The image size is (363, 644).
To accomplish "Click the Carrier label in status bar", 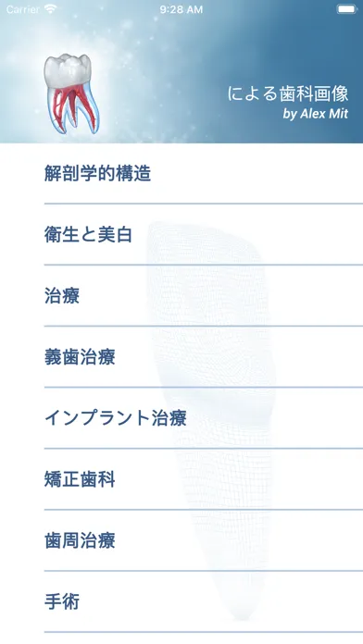I will tap(23, 9).
